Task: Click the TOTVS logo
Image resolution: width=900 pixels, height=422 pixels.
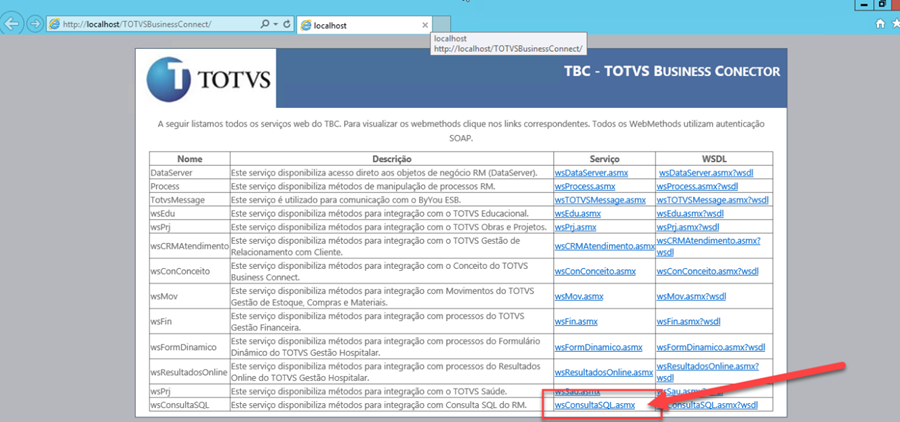Action: tap(208, 79)
